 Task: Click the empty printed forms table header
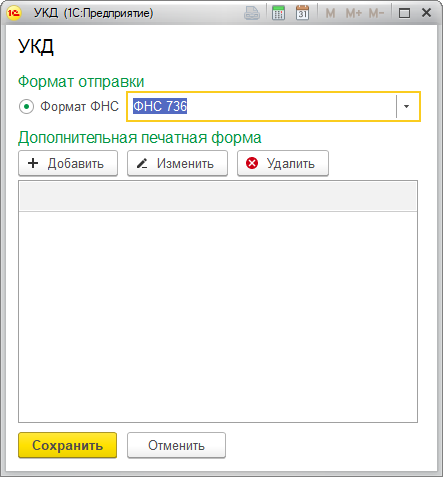pyautogui.click(x=218, y=196)
